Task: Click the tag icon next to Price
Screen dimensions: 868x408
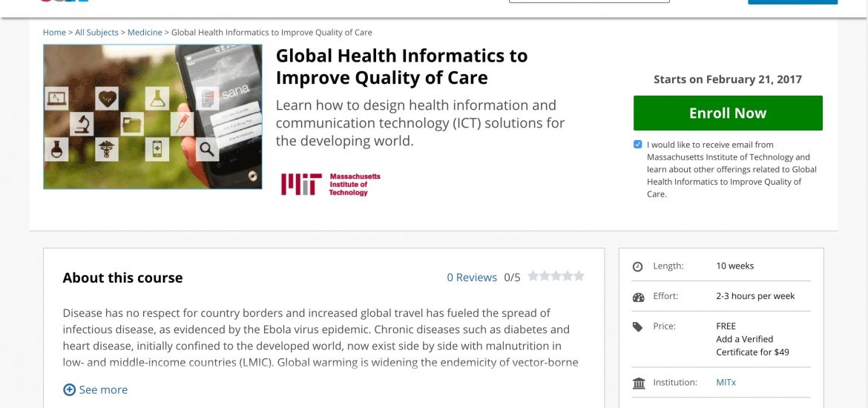Action: click(x=638, y=326)
